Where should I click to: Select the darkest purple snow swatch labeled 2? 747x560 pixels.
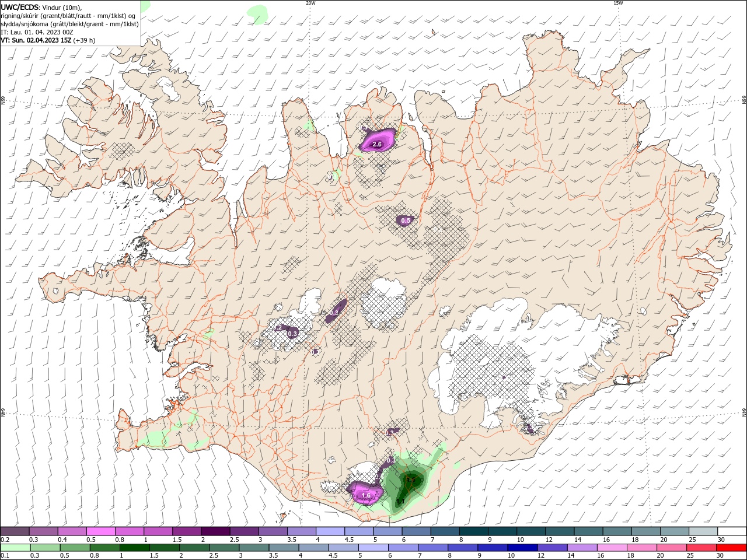215,531
